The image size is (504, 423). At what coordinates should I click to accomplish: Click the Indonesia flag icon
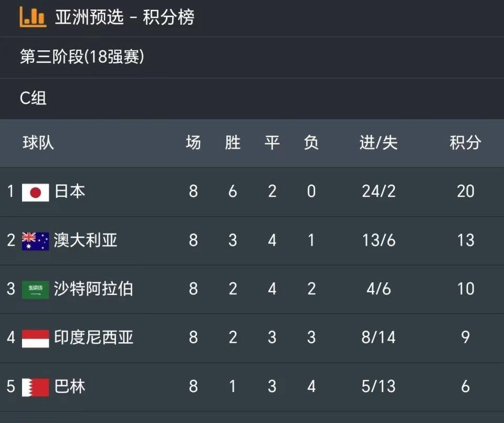click(x=35, y=339)
